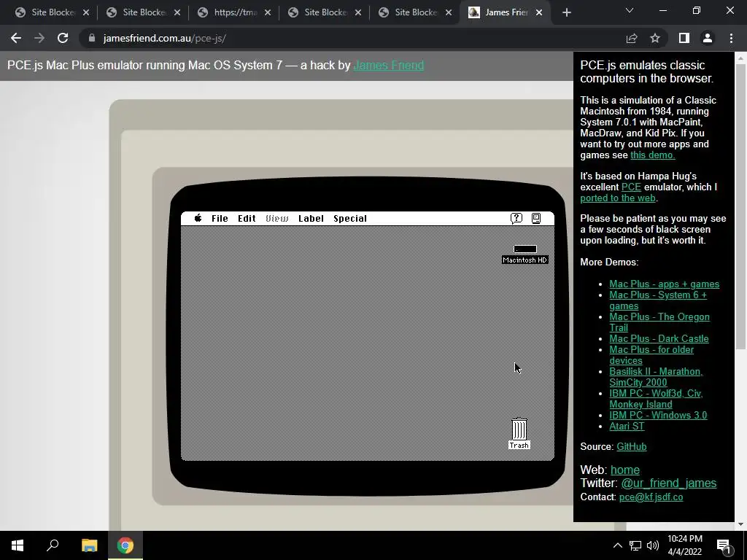
Task: Open the File menu in Mac OS
Action: coord(220,218)
